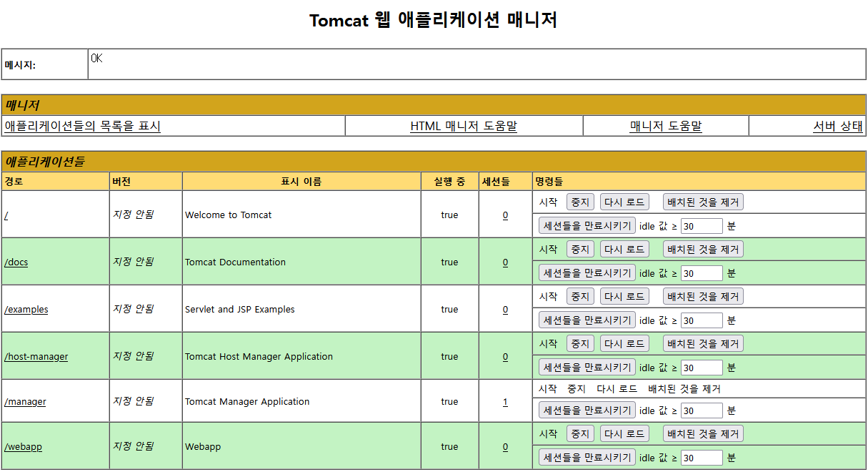Open the /examples path link

point(26,310)
